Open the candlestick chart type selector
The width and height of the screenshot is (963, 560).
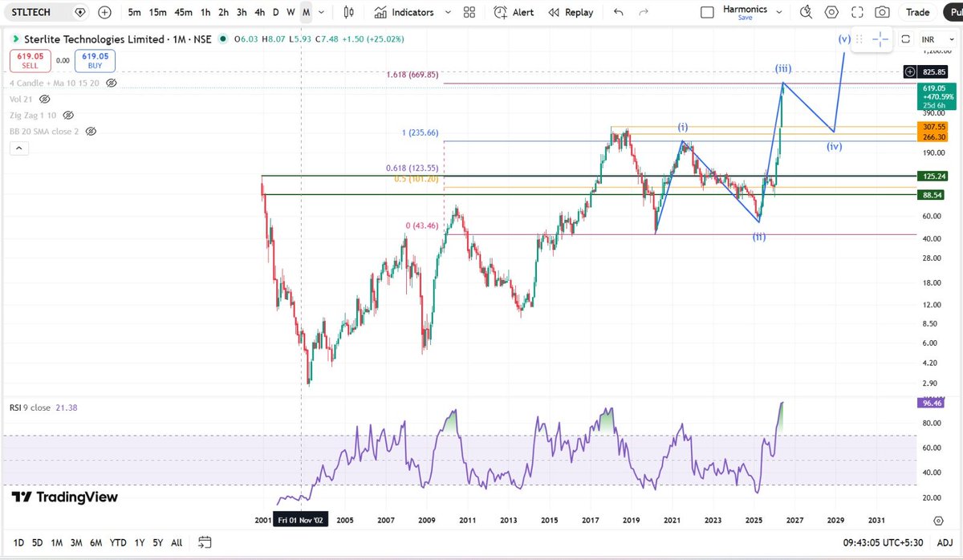click(x=348, y=12)
